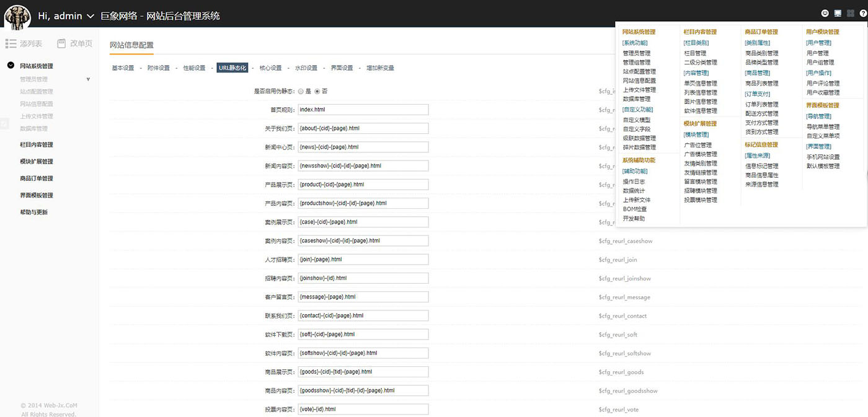Open the help question mark icon
868x417 pixels.
coord(862,13)
